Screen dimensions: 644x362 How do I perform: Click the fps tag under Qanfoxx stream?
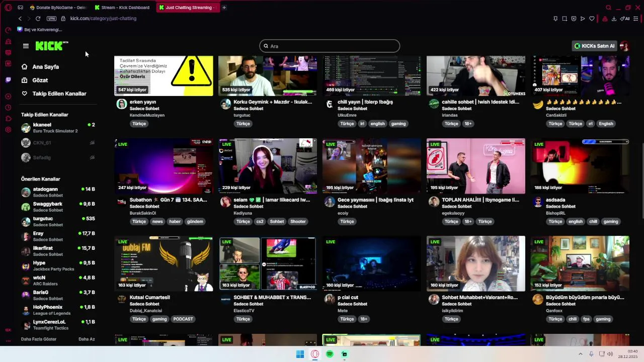coord(586,319)
